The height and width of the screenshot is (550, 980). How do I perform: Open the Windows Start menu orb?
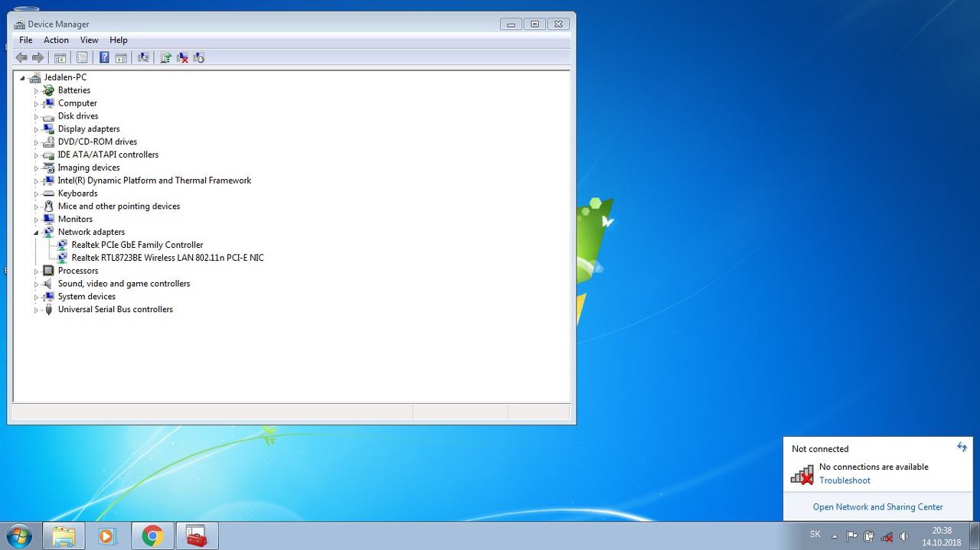tap(18, 535)
